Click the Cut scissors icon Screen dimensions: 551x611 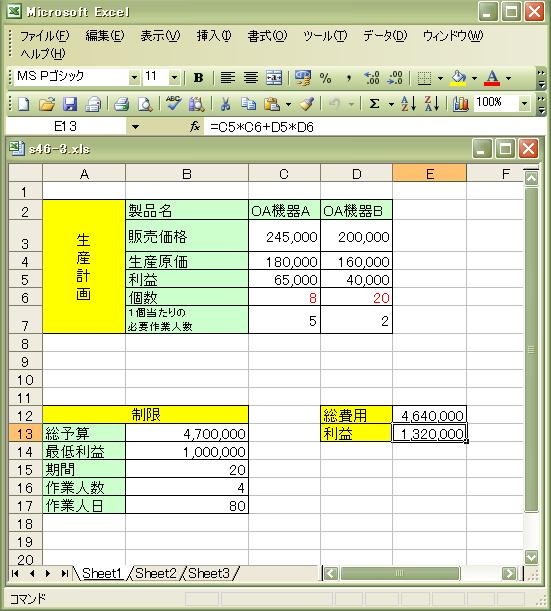[225, 104]
